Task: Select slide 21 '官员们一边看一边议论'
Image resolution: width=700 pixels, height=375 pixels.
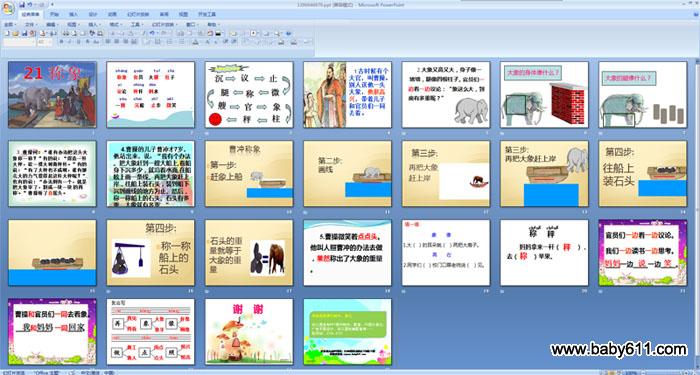Action: pos(643,253)
